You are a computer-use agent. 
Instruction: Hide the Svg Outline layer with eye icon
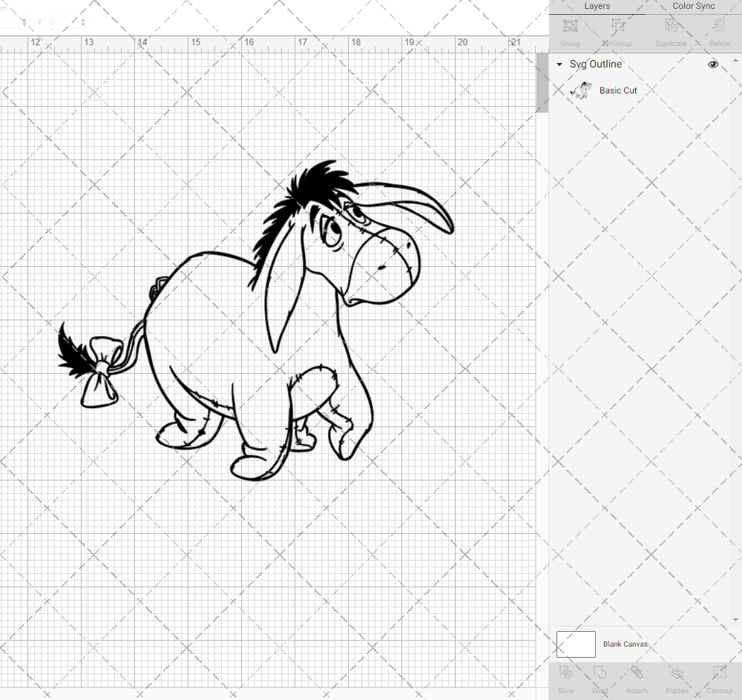pyautogui.click(x=713, y=65)
